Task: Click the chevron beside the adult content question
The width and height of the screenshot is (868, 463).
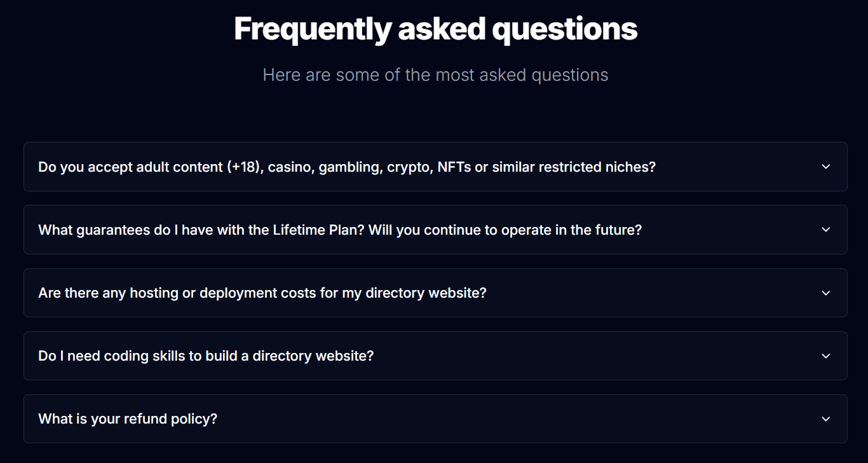Action: [825, 167]
